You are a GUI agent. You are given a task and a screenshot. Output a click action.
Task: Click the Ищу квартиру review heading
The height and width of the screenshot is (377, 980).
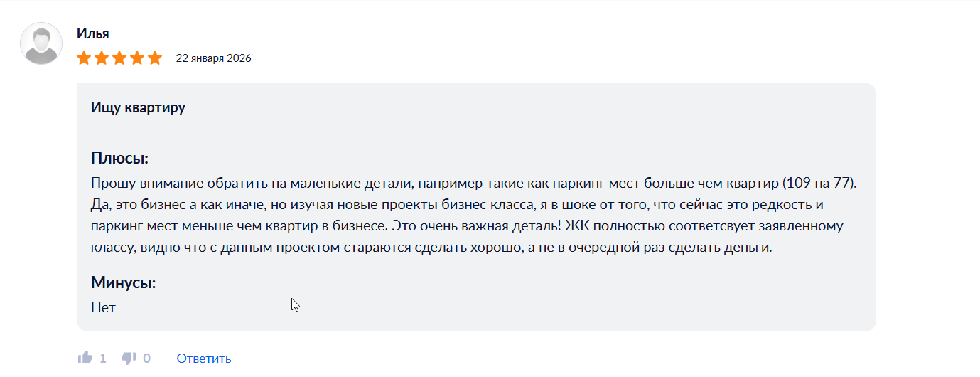click(x=138, y=108)
